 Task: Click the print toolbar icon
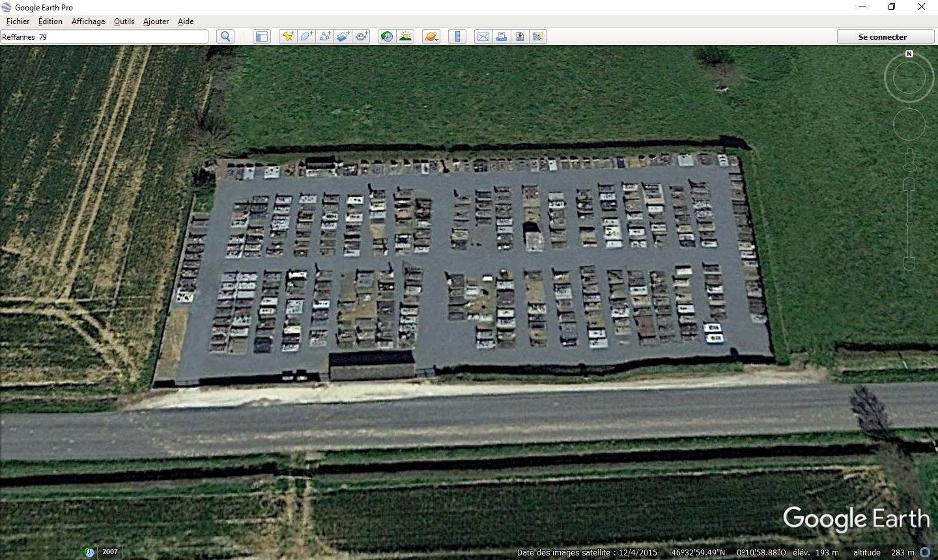point(502,36)
